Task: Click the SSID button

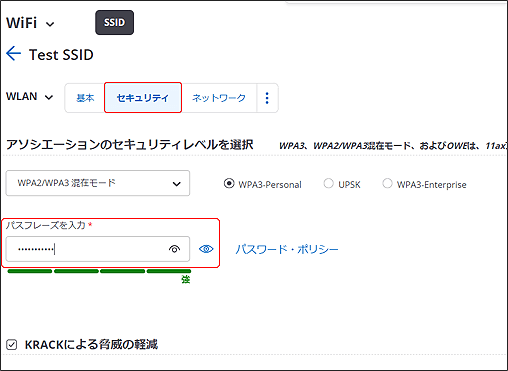Action: [114, 22]
